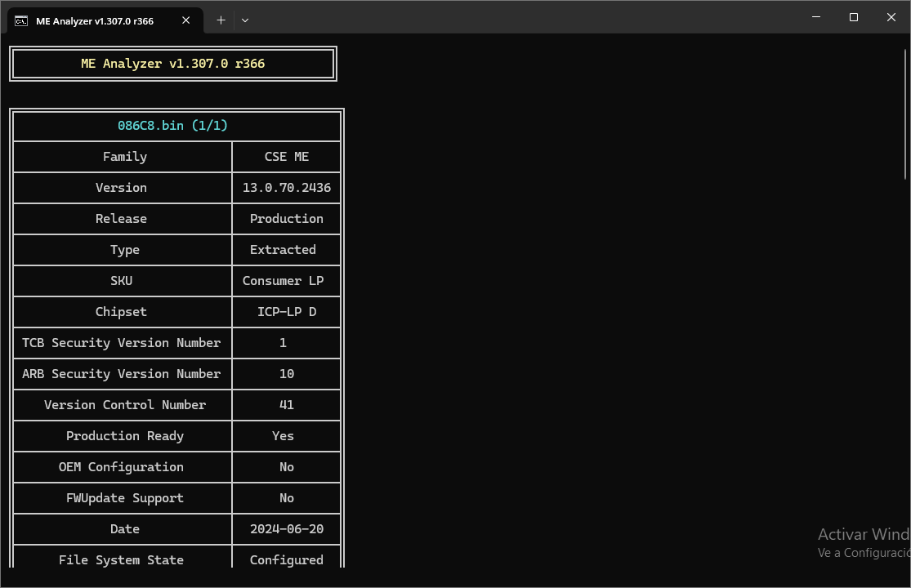Screen dimensions: 911x588
Task: Click the Chipset label cell
Action: click(x=122, y=312)
